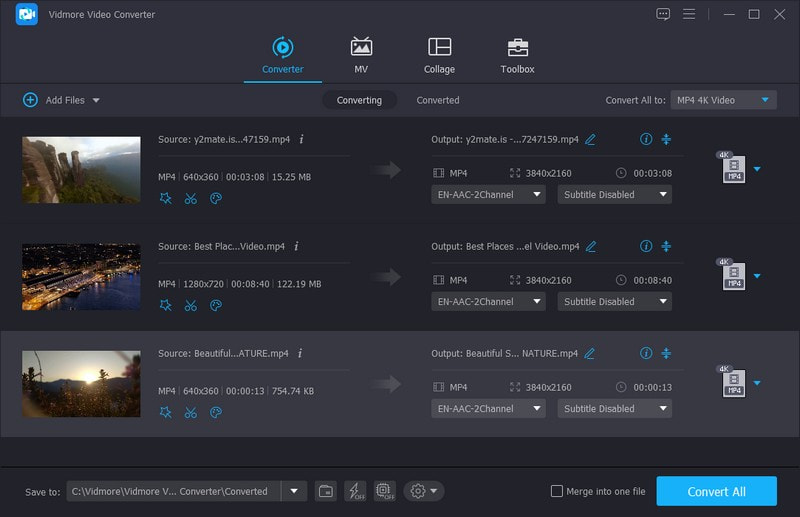The height and width of the screenshot is (517, 800).
Task: Show the Converting list
Action: pos(359,100)
